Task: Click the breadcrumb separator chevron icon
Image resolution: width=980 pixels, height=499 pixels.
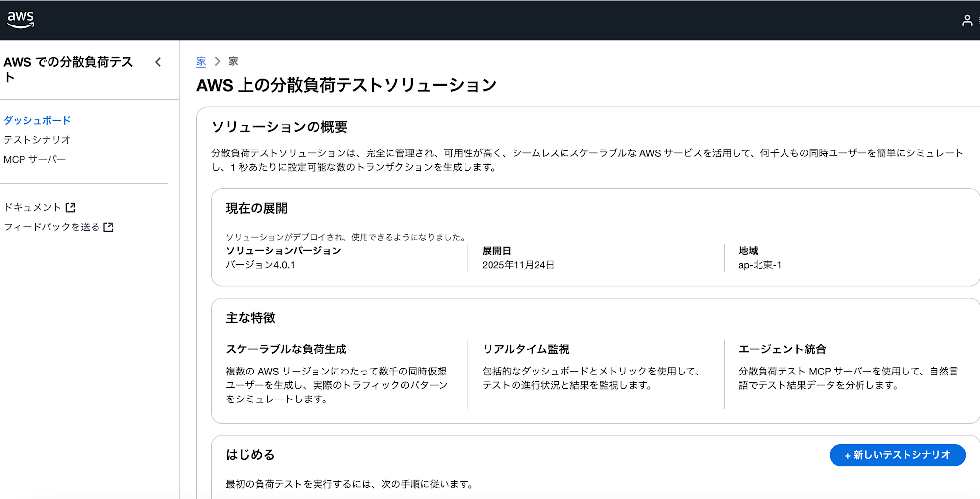Action: pyautogui.click(x=218, y=61)
